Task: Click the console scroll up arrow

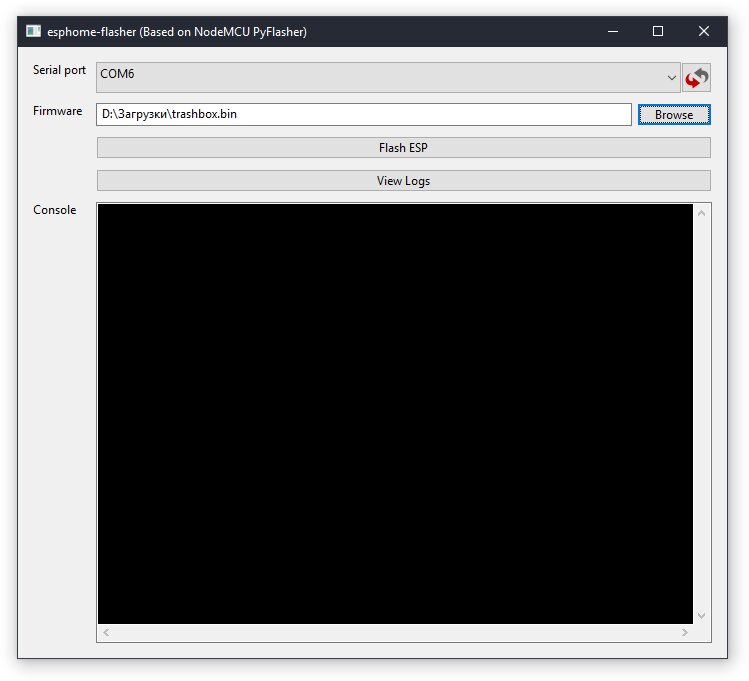Action: pyautogui.click(x=701, y=213)
